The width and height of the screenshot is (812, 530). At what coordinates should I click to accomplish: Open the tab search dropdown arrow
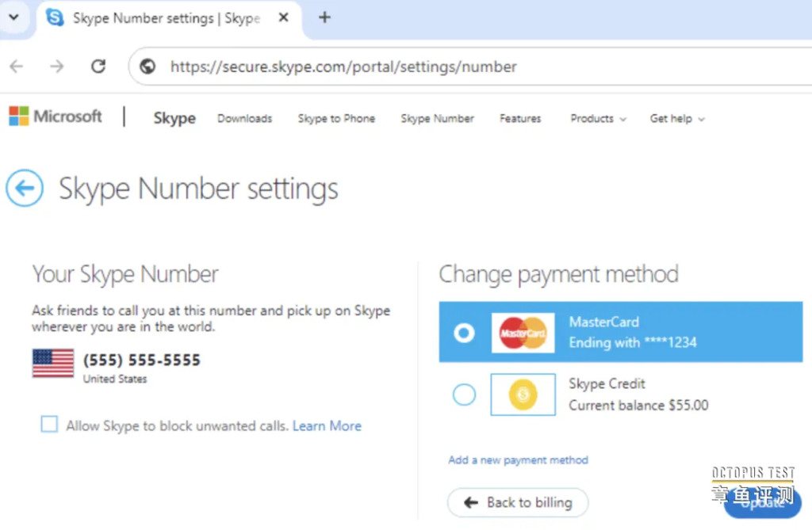[x=13, y=17]
